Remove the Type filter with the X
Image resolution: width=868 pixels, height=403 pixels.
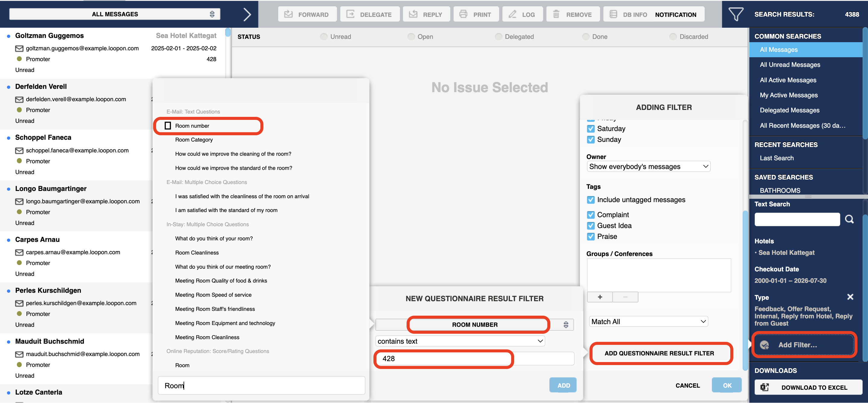[850, 297]
